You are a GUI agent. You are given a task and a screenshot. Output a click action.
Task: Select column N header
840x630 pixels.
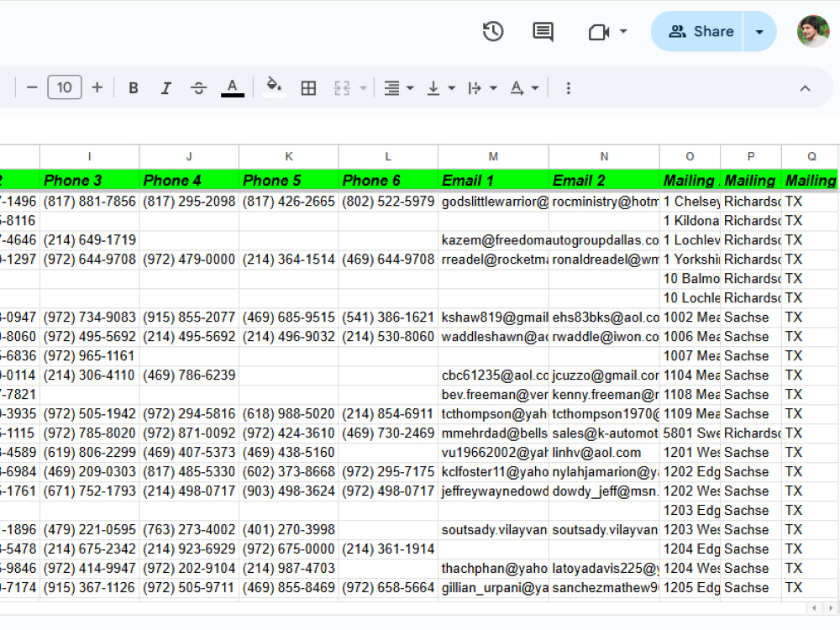point(604,156)
